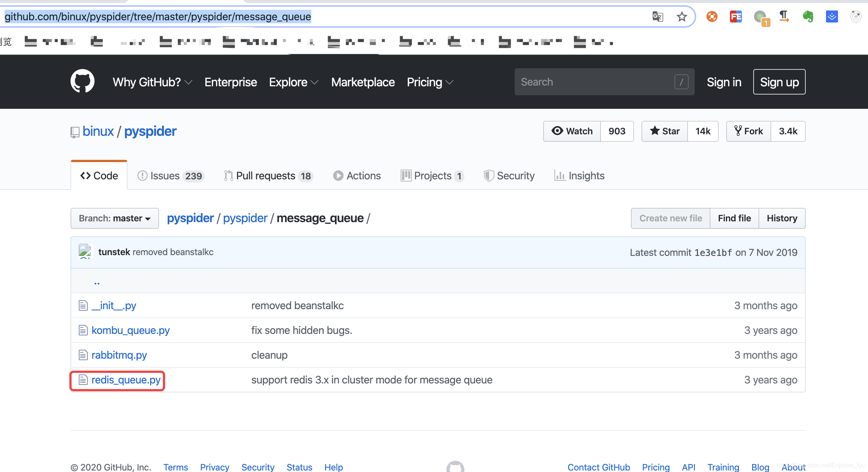Open the Evernote elephant extension
Screen dimensions: 868x472
coord(808,17)
